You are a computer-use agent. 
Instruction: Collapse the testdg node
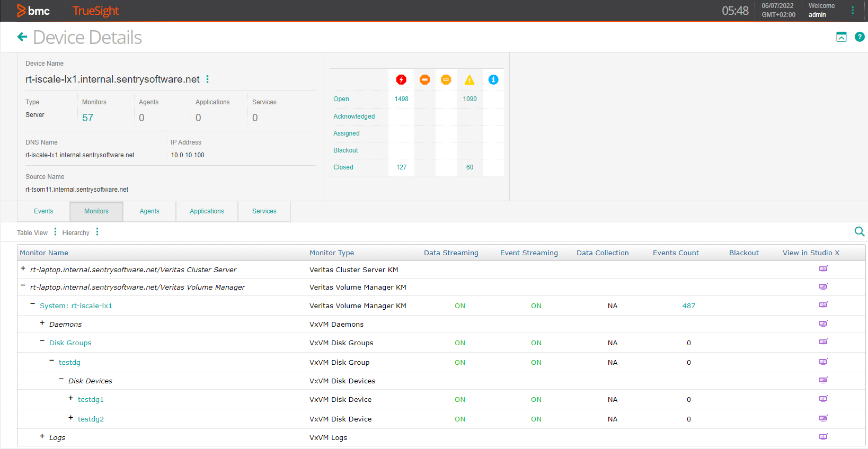point(51,361)
